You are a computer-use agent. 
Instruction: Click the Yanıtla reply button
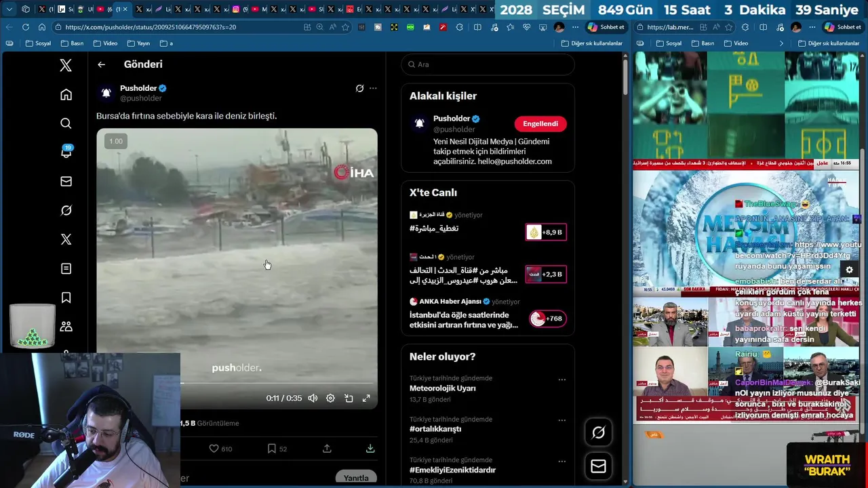pos(356,478)
